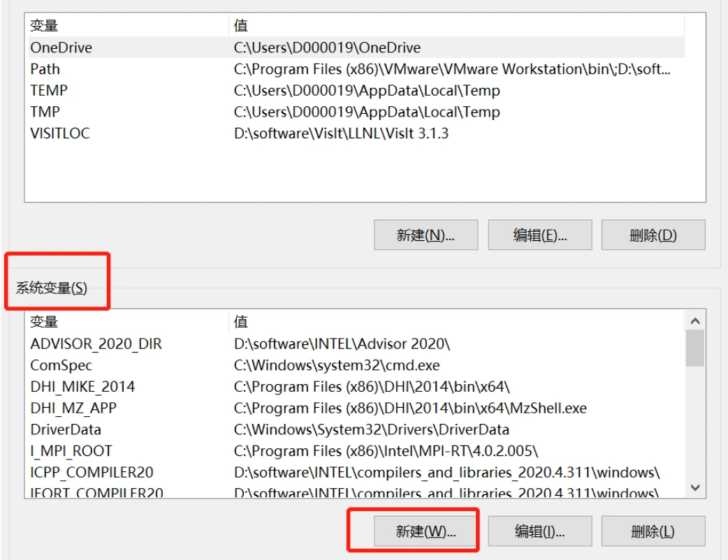This screenshot has width=728, height=560.
Task: Click the MzShell.exe path value
Action: (410, 408)
